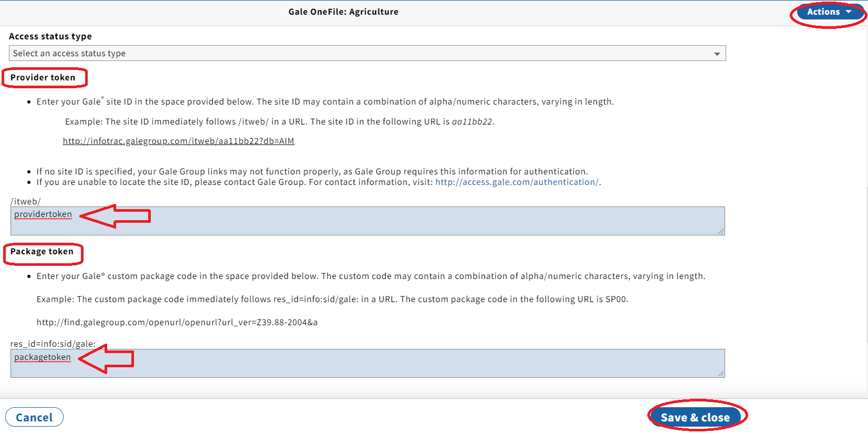Open the infotrac.galegroup.com example URL link
868x434 pixels.
[179, 141]
